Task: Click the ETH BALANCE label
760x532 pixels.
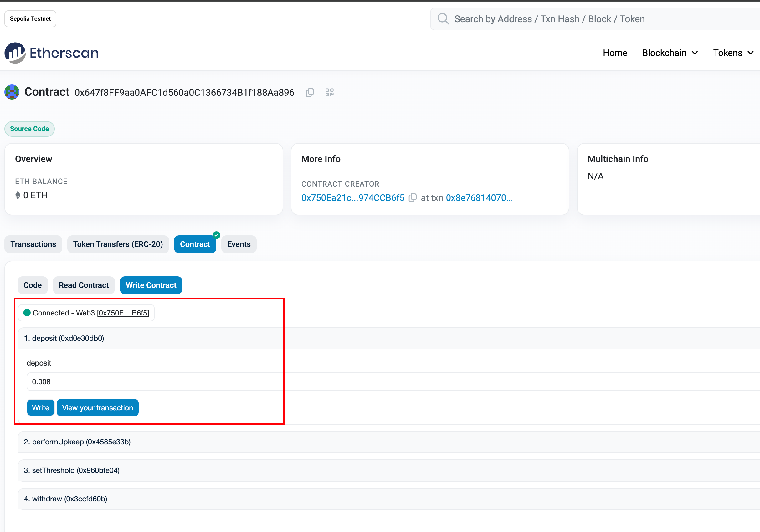Action: click(x=41, y=181)
